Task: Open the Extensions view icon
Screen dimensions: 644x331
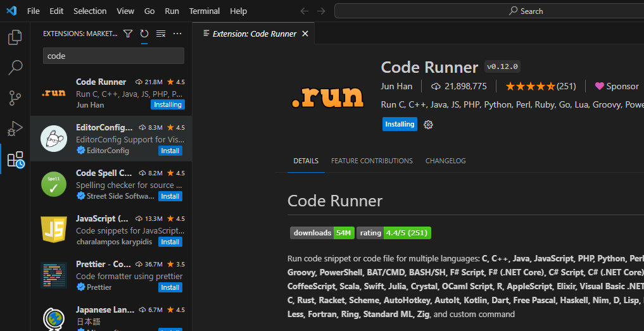Action: tap(15, 159)
